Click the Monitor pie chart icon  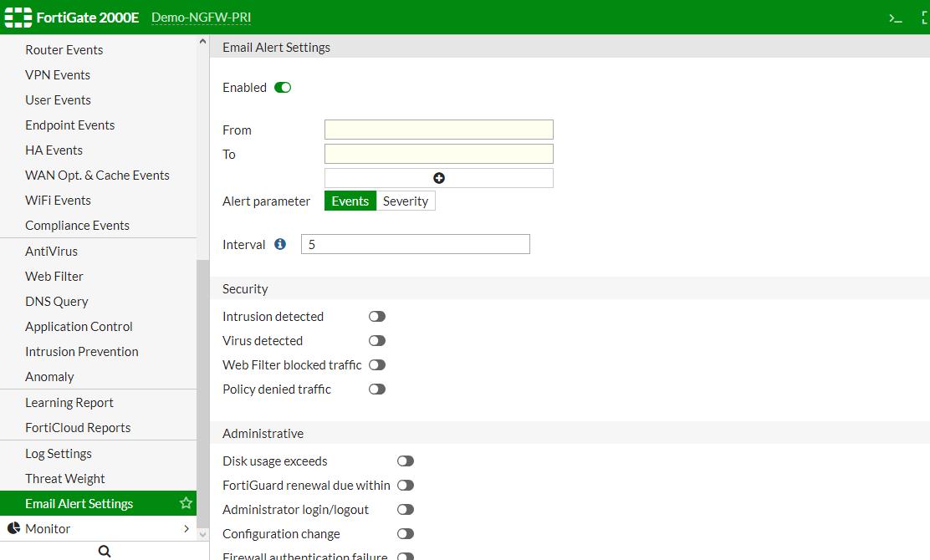pyautogui.click(x=13, y=528)
